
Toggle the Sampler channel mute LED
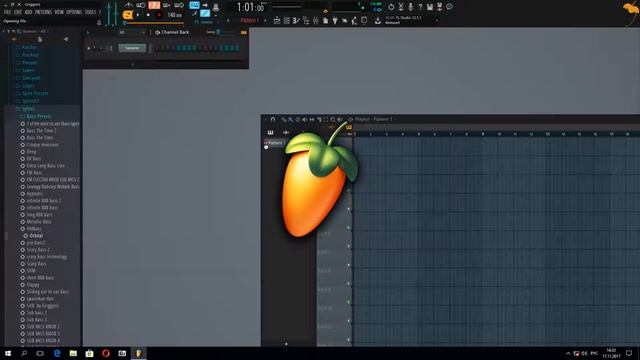89,48
